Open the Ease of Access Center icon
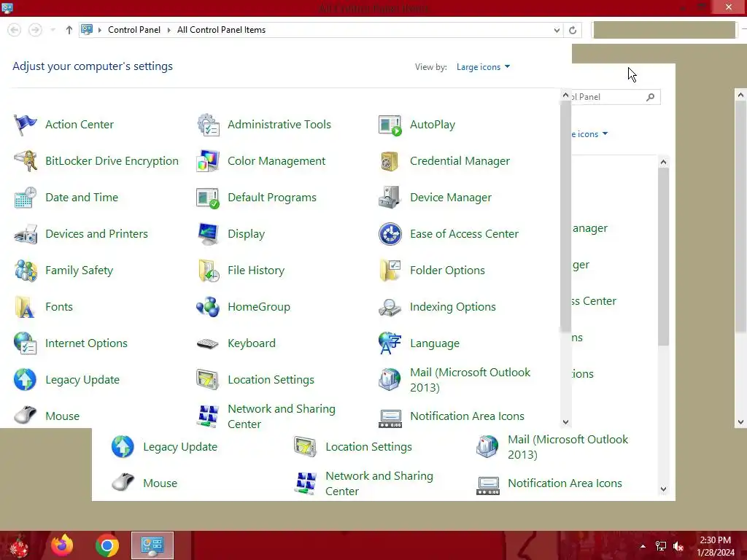 tap(390, 234)
